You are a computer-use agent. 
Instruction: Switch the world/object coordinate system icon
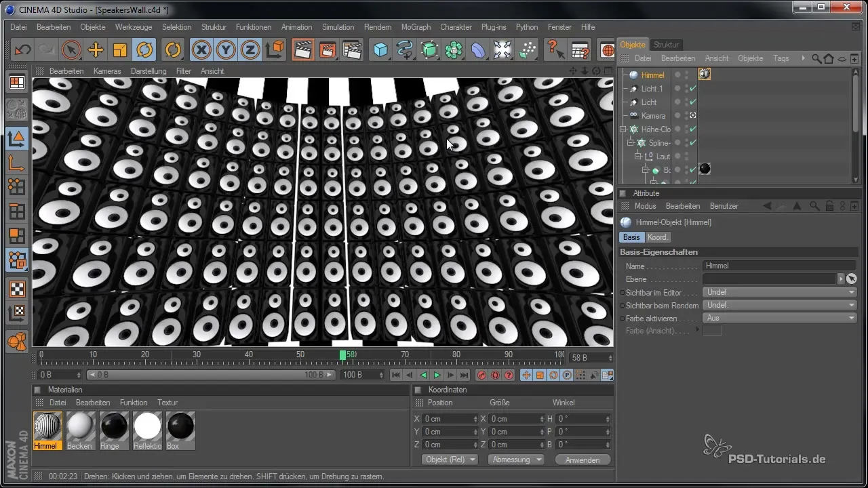[x=275, y=49]
